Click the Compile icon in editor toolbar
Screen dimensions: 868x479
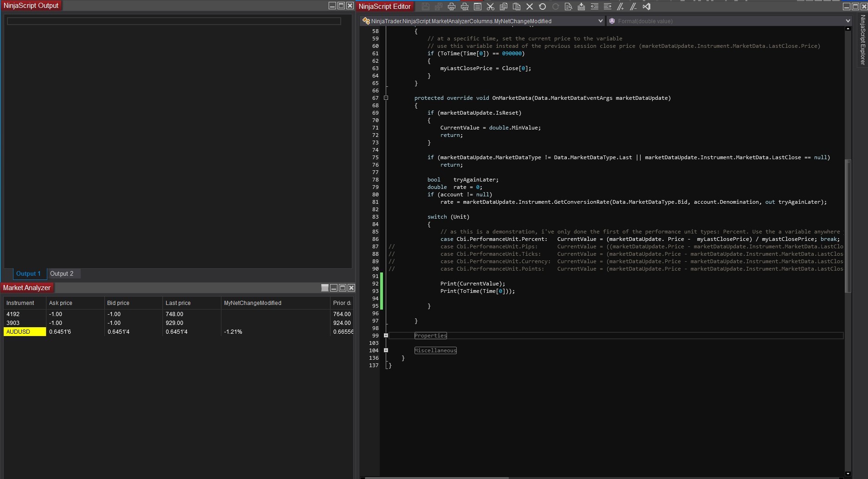click(582, 6)
